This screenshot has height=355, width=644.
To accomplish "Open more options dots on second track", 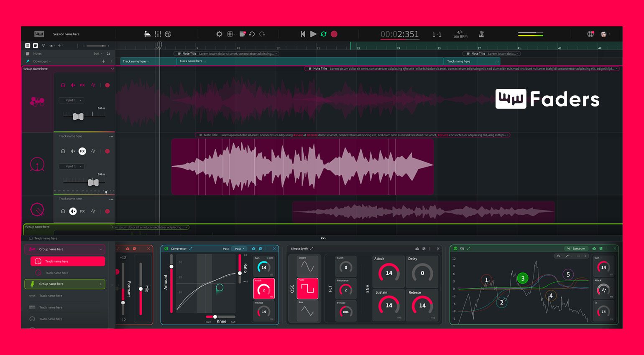I will [x=111, y=137].
